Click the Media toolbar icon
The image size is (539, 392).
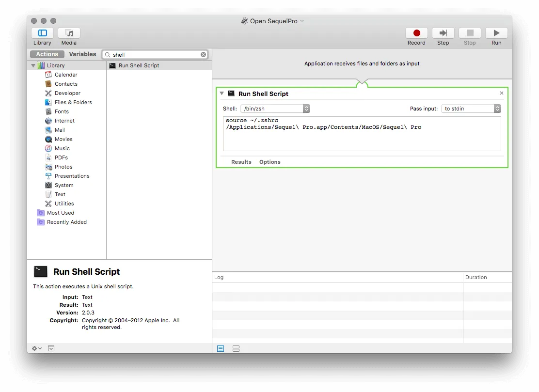pyautogui.click(x=68, y=33)
